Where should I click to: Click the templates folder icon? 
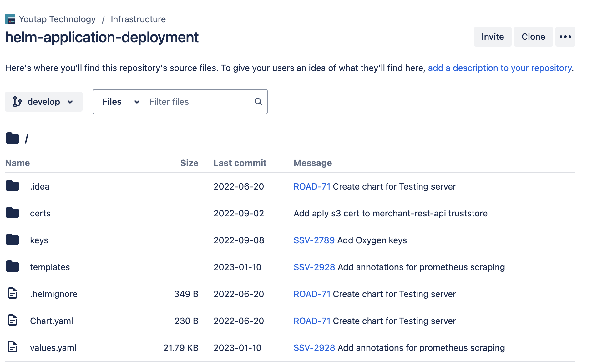[13, 267]
